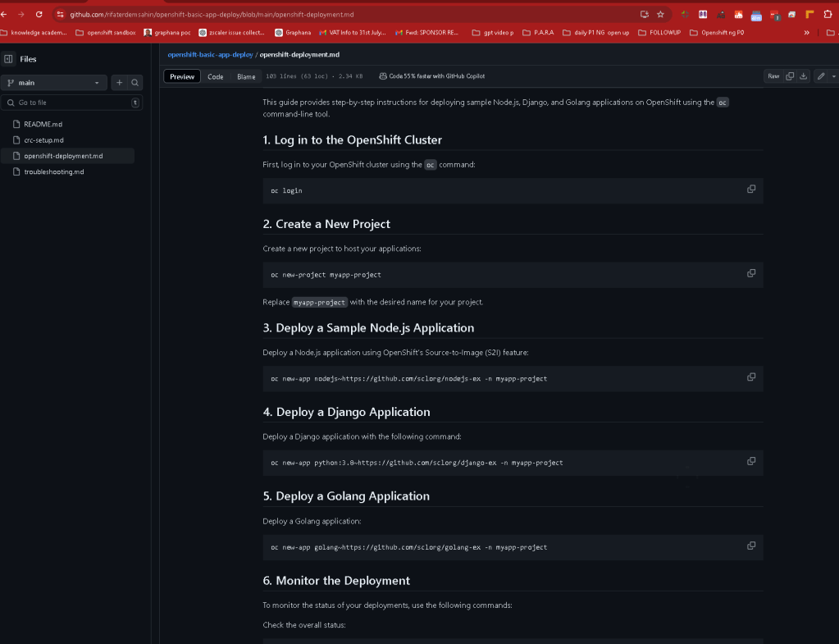Click '1. Log in to the OpenShift Cluster' heading
The height and width of the screenshot is (644, 839).
(352, 140)
